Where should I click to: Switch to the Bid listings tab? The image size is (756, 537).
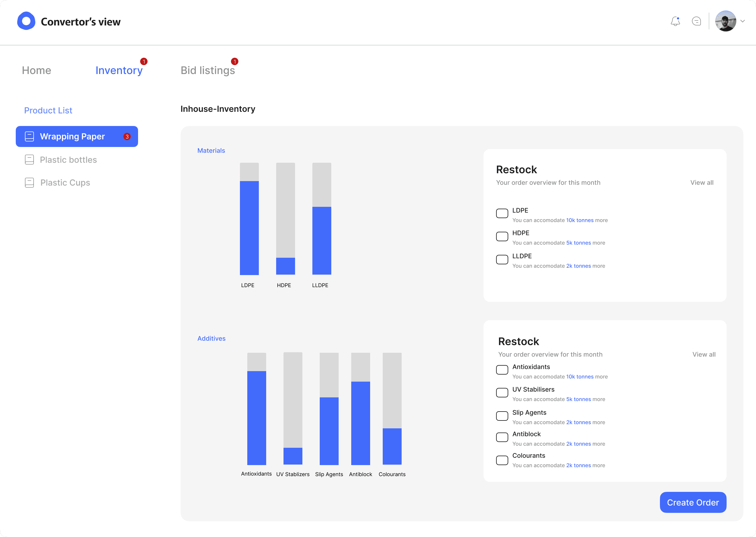click(207, 70)
